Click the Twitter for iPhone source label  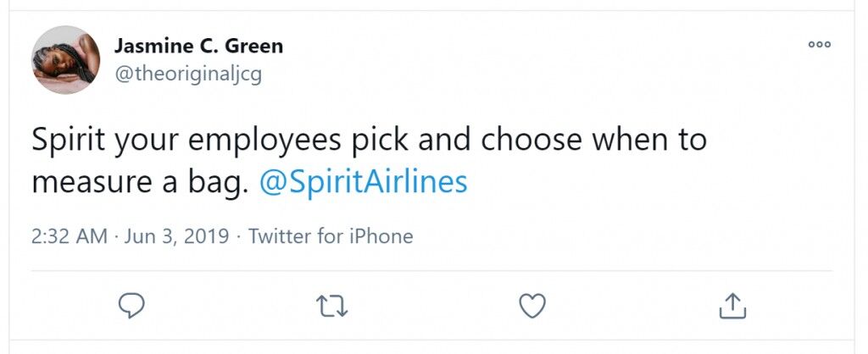point(331,236)
